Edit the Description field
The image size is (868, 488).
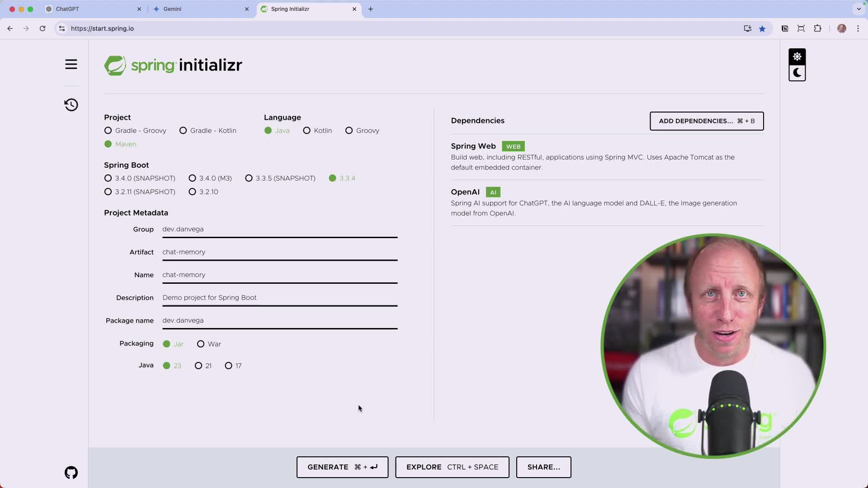point(280,298)
